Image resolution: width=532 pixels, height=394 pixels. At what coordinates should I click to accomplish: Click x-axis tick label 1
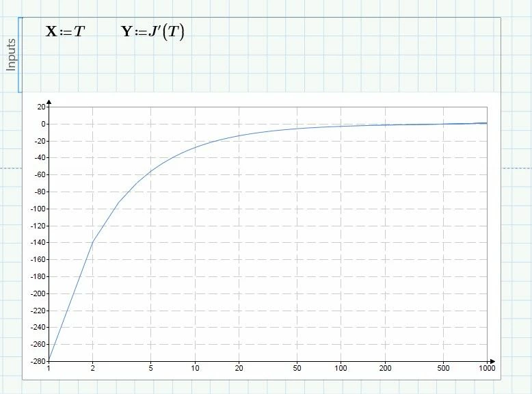point(49,368)
